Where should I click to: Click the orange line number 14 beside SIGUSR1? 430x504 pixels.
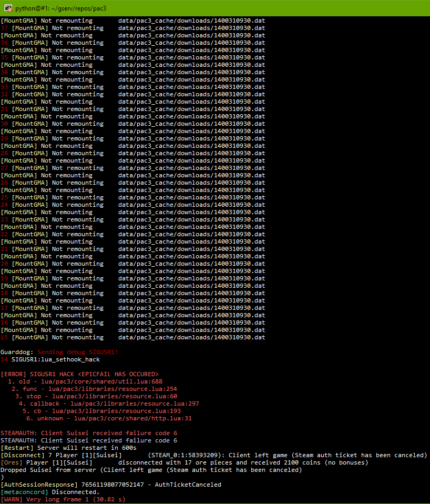tap(5, 359)
